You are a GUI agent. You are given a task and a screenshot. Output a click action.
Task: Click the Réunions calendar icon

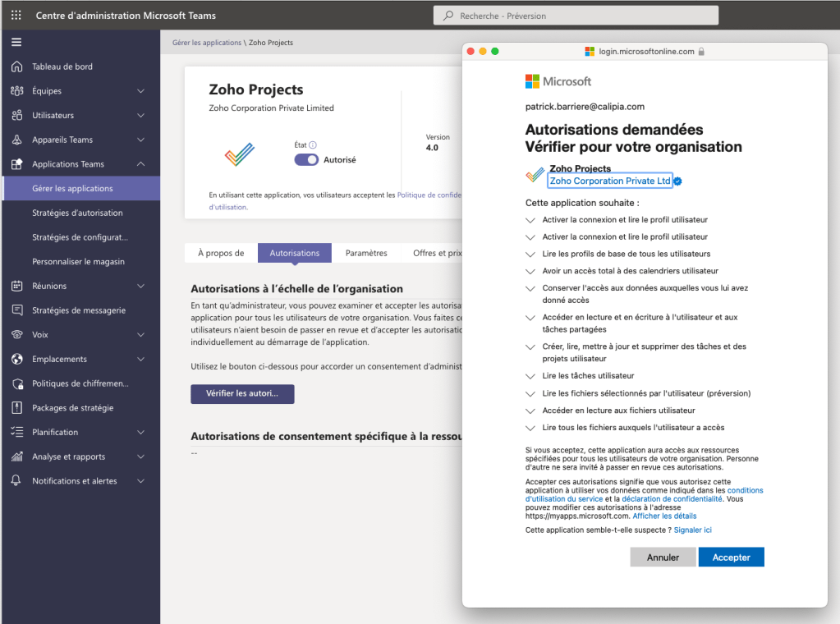[x=16, y=286]
